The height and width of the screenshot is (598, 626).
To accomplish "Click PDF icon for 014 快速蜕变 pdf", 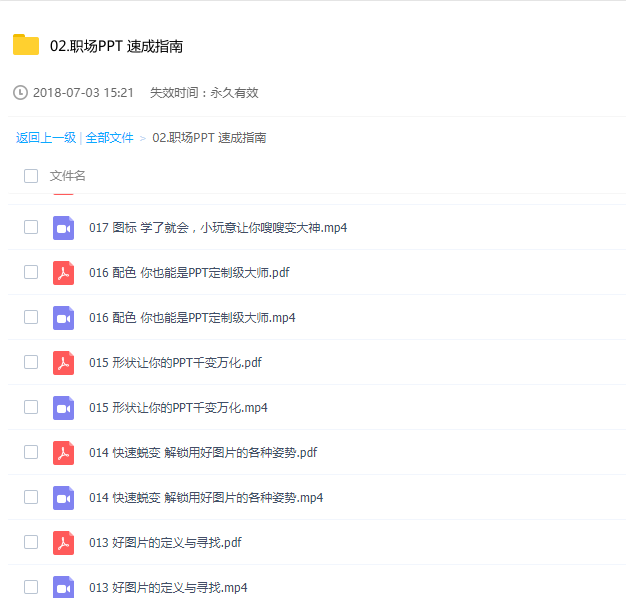I will [63, 453].
